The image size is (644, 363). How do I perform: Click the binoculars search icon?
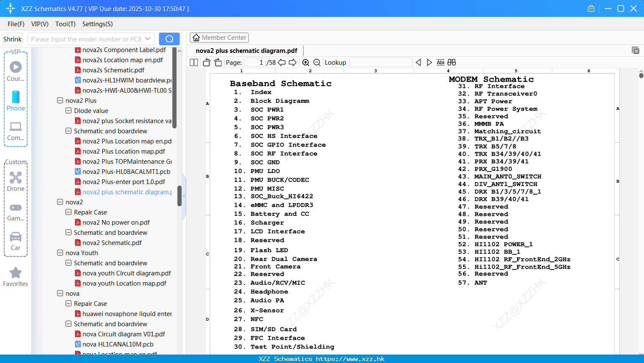click(x=452, y=63)
